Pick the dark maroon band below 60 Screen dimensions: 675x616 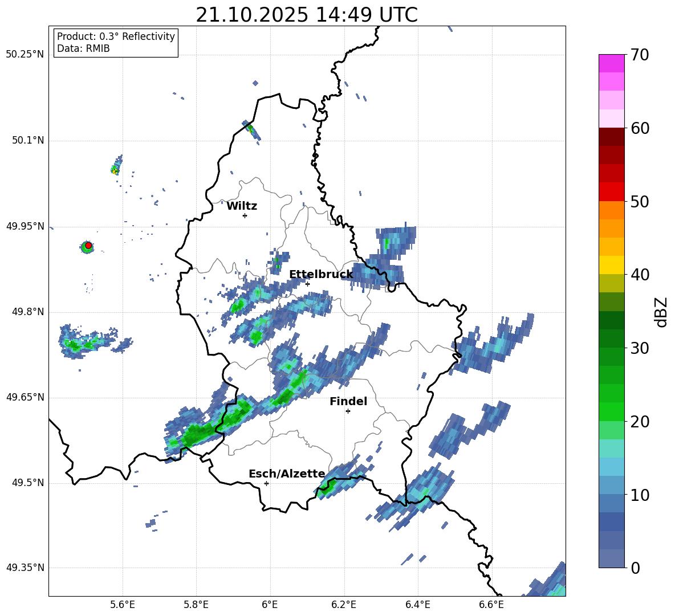612,137
